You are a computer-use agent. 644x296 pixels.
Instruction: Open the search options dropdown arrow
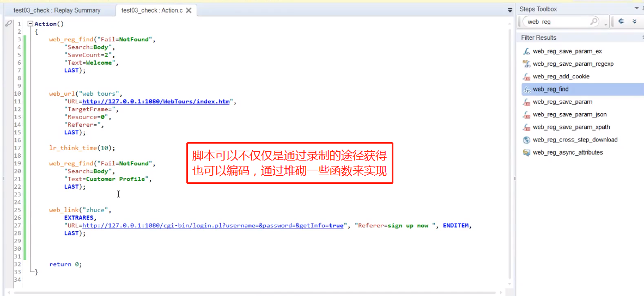605,24
